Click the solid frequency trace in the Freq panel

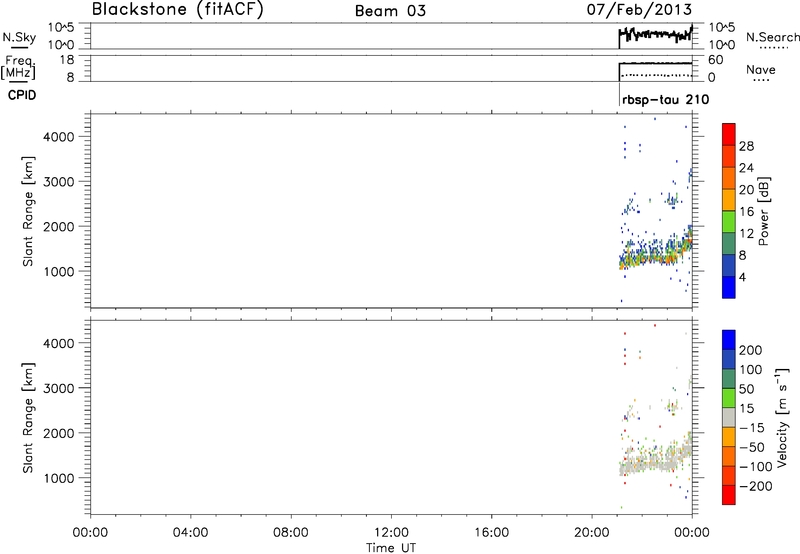pyautogui.click(x=656, y=63)
